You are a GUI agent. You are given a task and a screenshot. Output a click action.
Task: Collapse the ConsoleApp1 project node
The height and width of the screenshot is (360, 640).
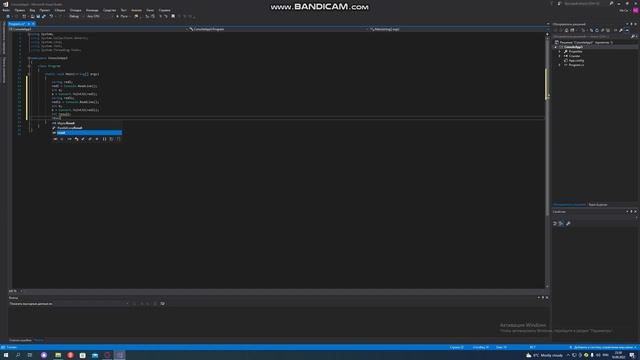[556, 47]
